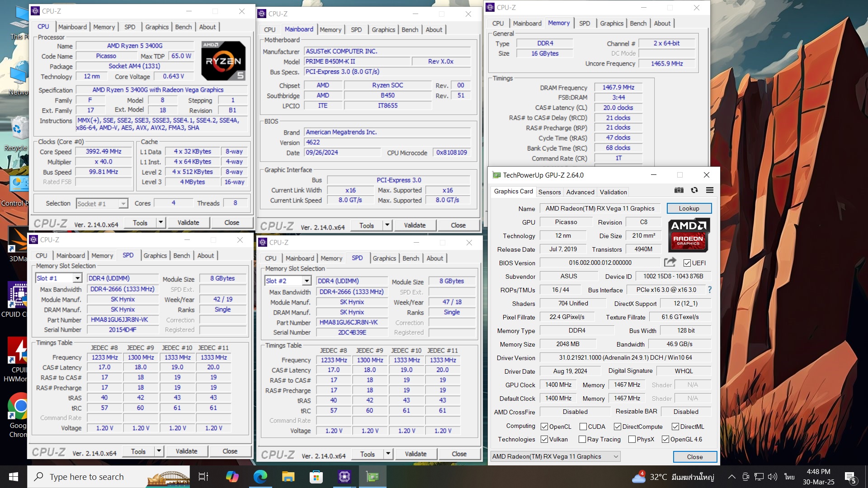The image size is (868, 488).
Task: Click the Bus Interface question mark icon
Action: click(709, 290)
